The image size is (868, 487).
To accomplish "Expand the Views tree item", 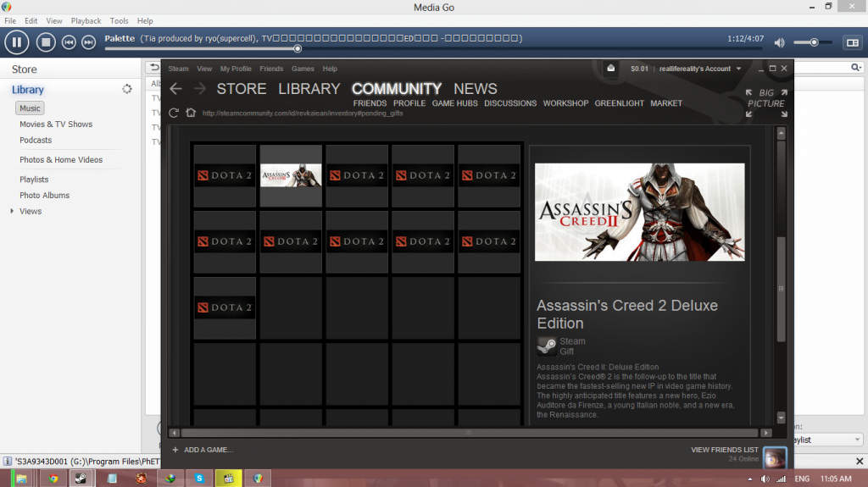I will [x=12, y=211].
